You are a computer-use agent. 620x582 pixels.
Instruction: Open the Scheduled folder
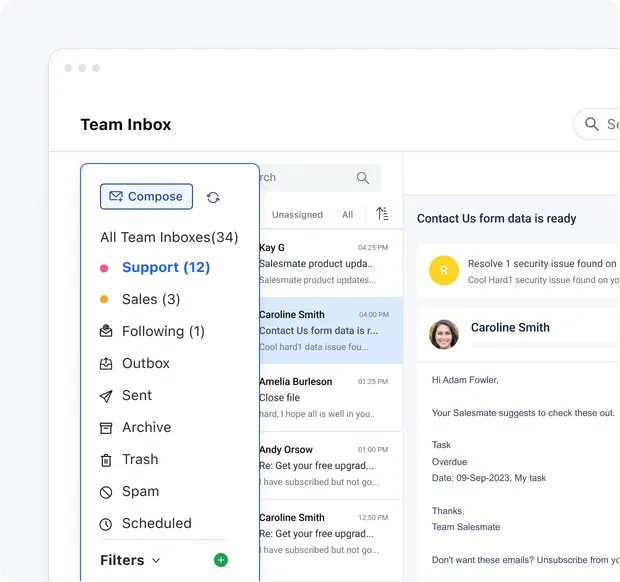pyautogui.click(x=157, y=523)
